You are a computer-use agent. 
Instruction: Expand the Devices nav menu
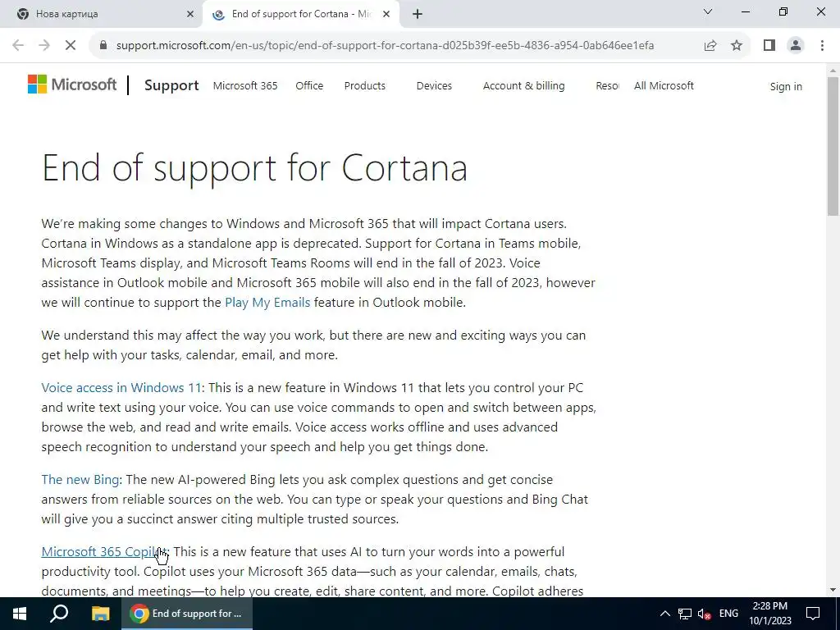(x=434, y=85)
